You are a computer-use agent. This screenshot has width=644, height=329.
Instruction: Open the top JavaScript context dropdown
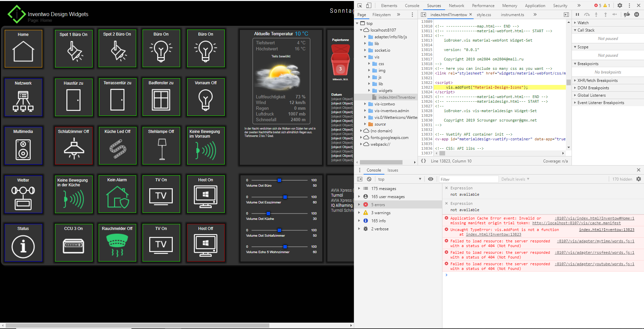point(399,179)
